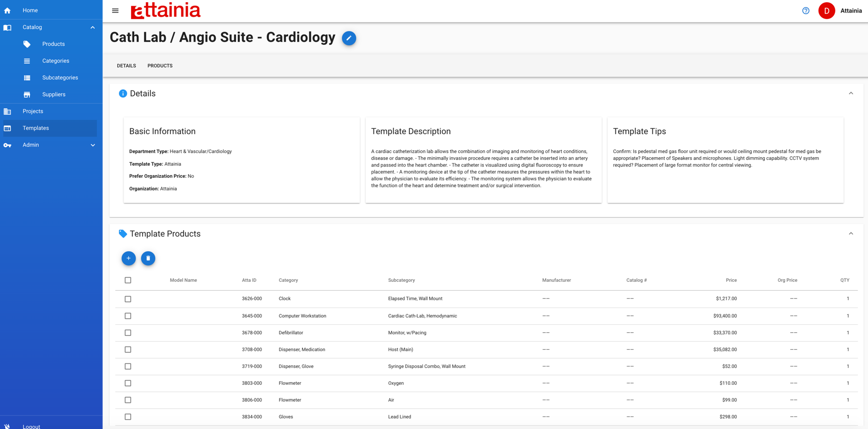Click the Home icon in sidebar

click(7, 11)
